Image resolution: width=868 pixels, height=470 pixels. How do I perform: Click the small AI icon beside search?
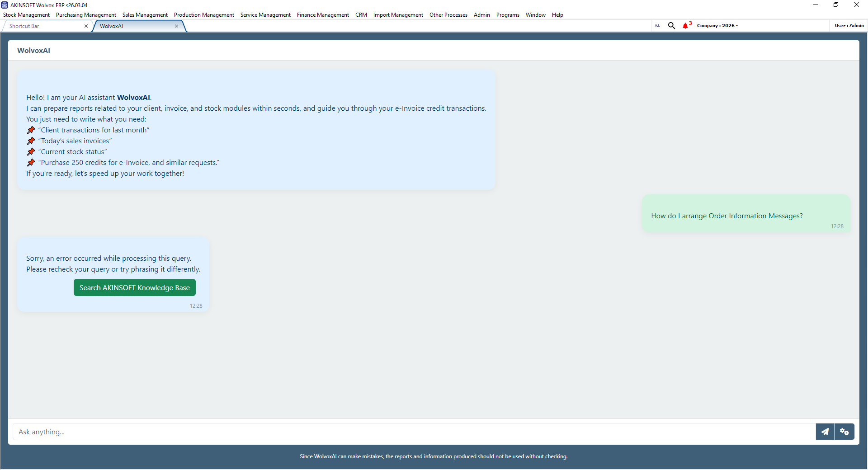pyautogui.click(x=657, y=26)
